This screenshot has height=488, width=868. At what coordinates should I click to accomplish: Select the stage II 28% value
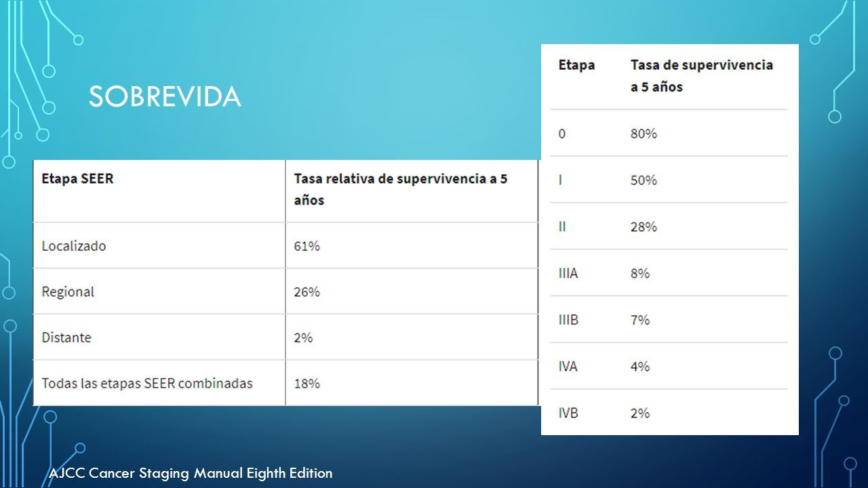coord(644,227)
